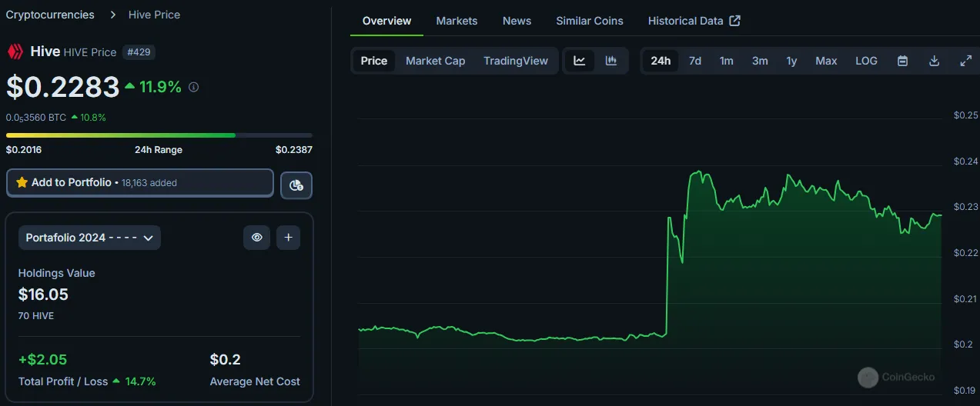Set chart range to 3m
Viewport: 980px width, 406px height.
click(x=760, y=61)
